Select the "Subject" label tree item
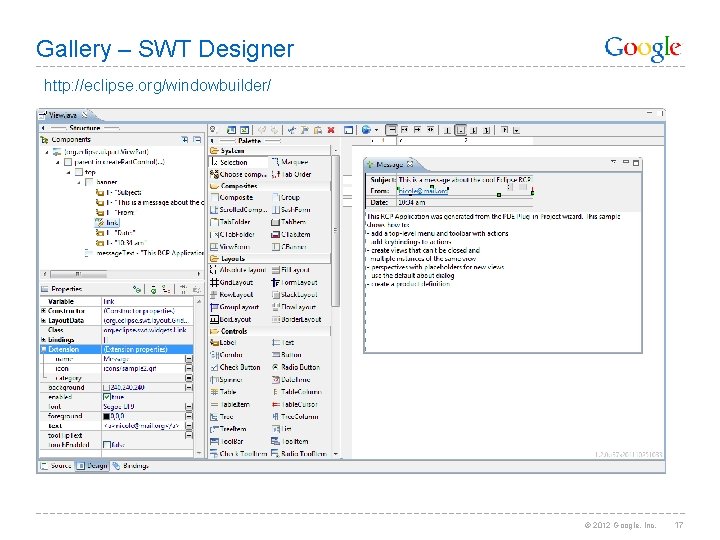The width and height of the screenshot is (720, 540). [118, 192]
